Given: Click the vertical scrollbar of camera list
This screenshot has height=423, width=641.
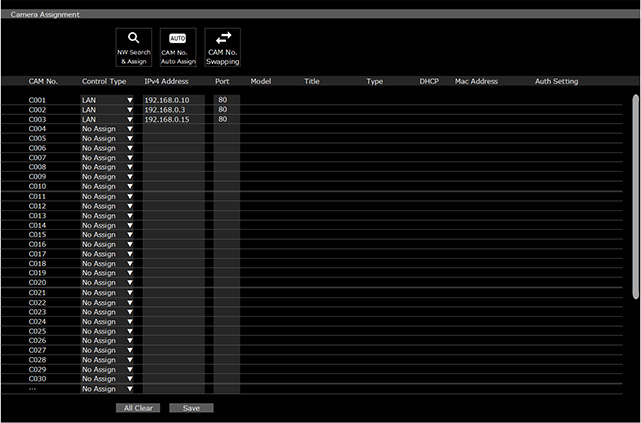Looking at the screenshot, I should point(635,196).
